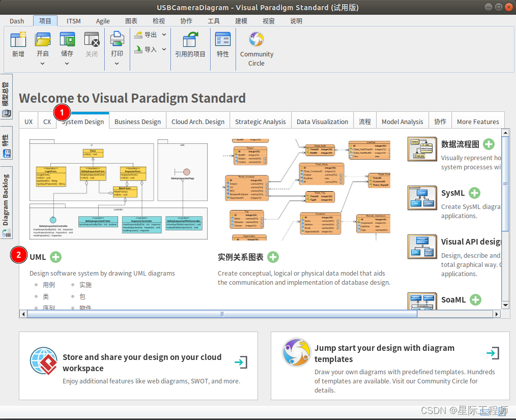Open the SysML diagram thumbnail icon
Viewport: 516px width, 420px height.
tap(422, 198)
